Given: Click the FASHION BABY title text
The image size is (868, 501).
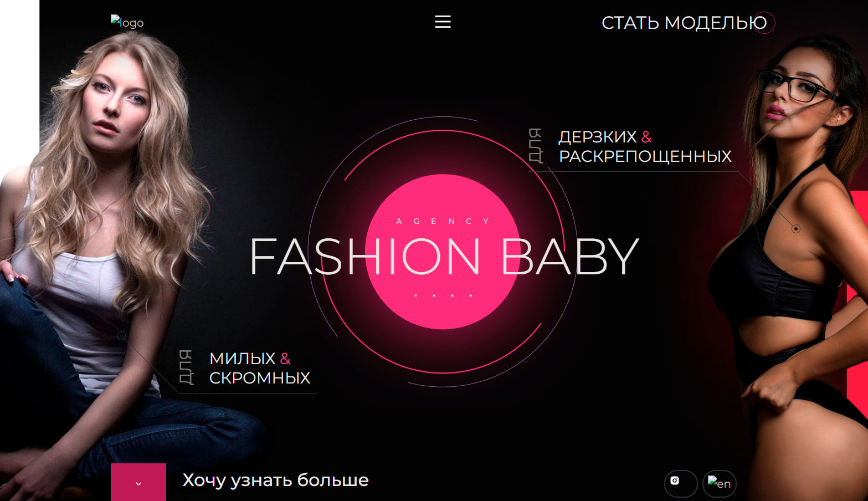Looking at the screenshot, I should click(x=444, y=257).
